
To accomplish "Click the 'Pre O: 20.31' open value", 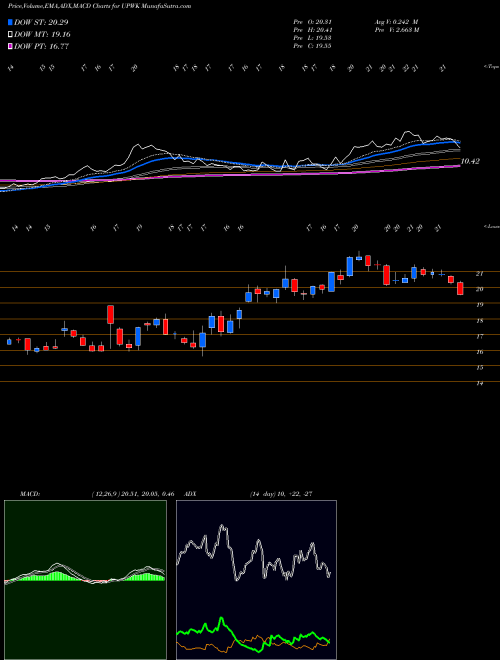I will 312,22.
